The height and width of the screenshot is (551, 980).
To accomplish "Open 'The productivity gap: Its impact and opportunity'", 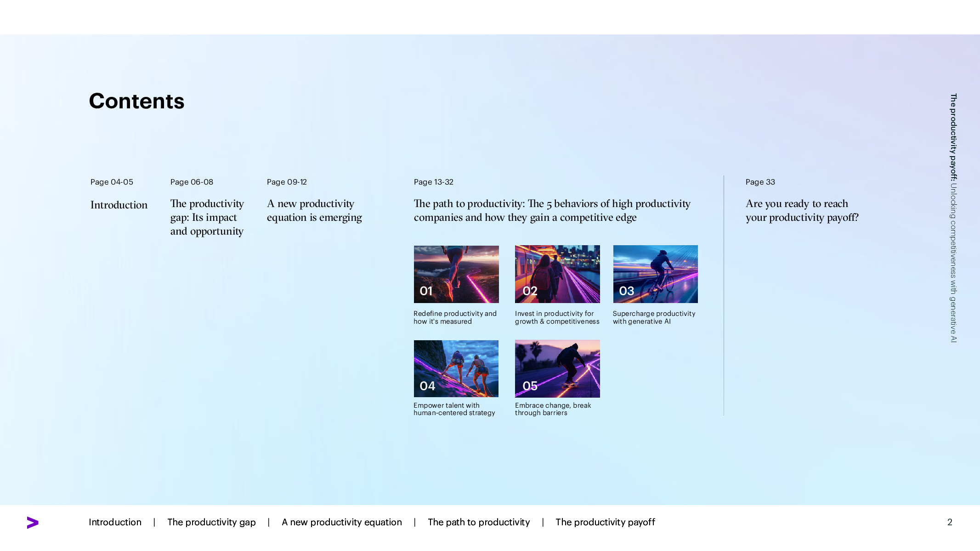I will 207,217.
